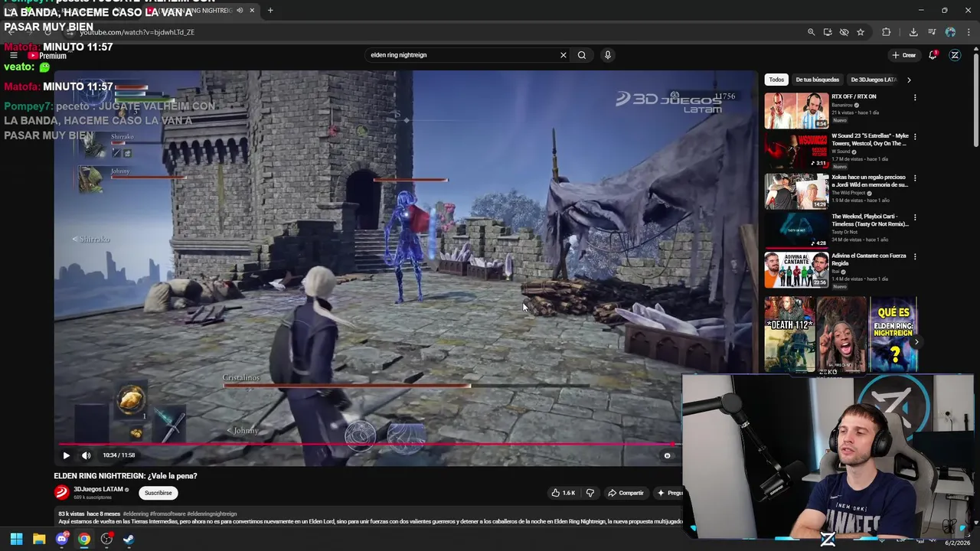Start voice search with microphone
Screen dimensions: 980x551
[608, 55]
